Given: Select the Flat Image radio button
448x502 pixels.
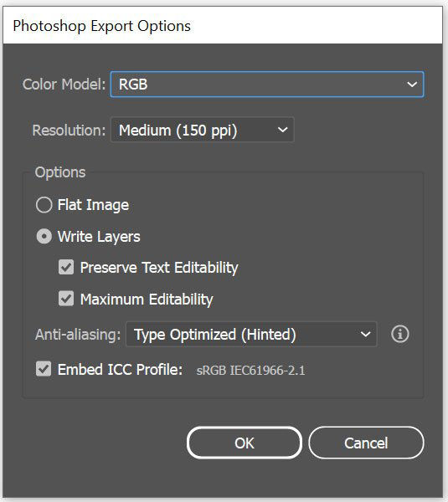Looking at the screenshot, I should click(44, 205).
